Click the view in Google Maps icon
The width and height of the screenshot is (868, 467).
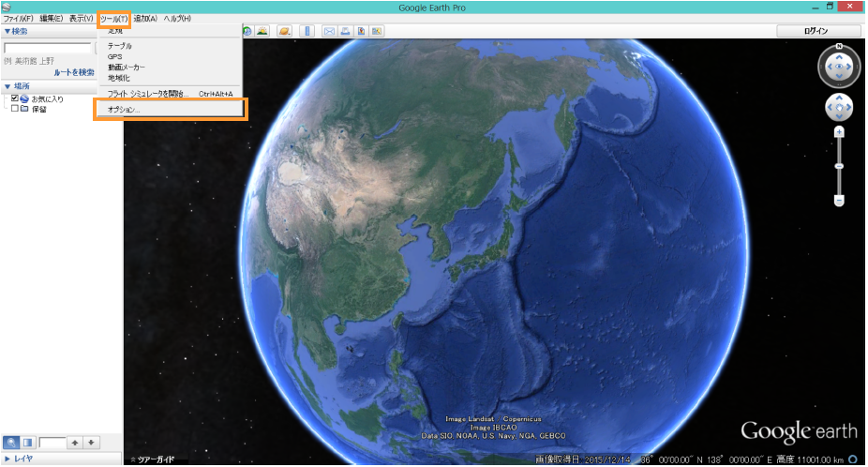[377, 31]
